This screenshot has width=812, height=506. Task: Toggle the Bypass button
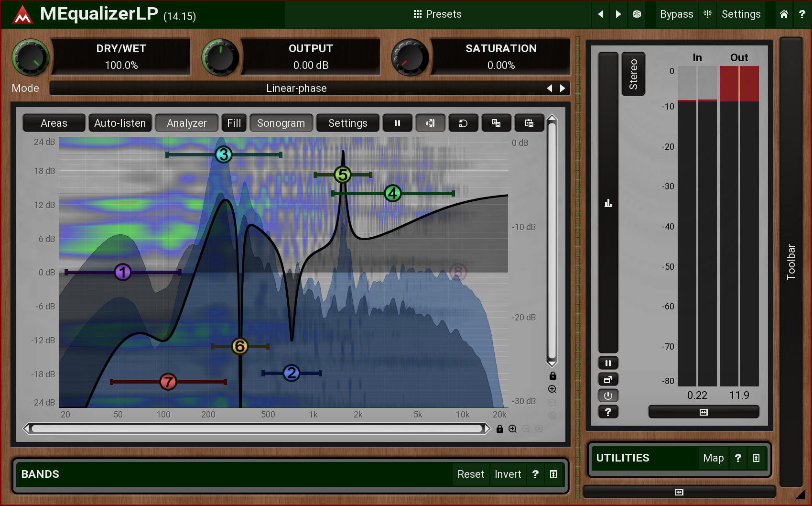tap(676, 14)
